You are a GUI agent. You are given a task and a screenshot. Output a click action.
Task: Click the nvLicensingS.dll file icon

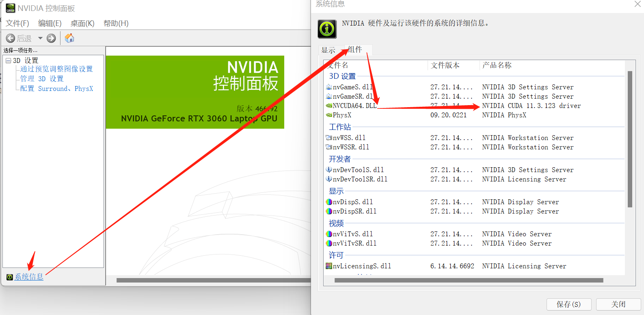click(329, 266)
